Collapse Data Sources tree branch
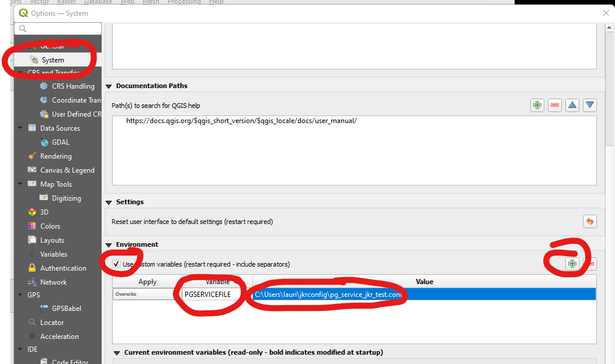This screenshot has height=364, width=615. [20, 128]
